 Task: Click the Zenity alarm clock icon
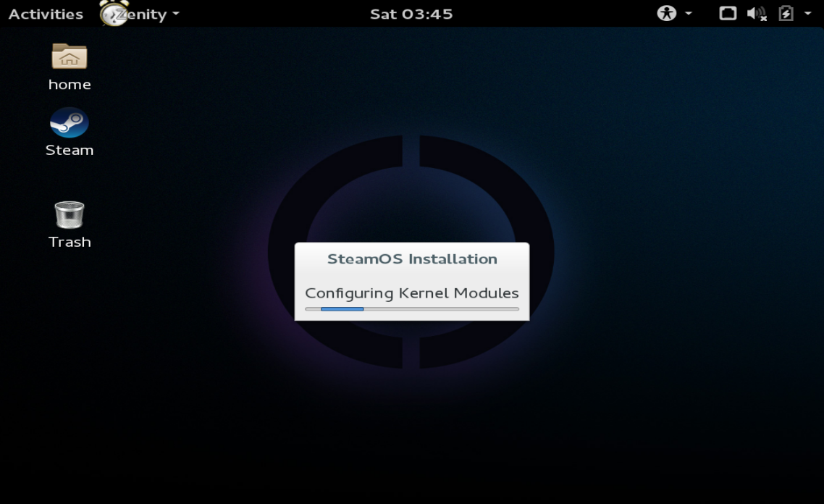click(114, 13)
